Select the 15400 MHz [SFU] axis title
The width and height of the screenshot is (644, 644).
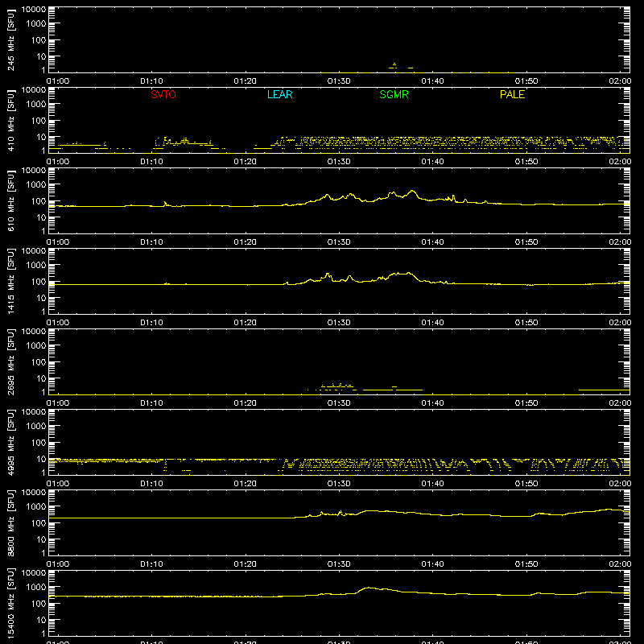pyautogui.click(x=10, y=603)
